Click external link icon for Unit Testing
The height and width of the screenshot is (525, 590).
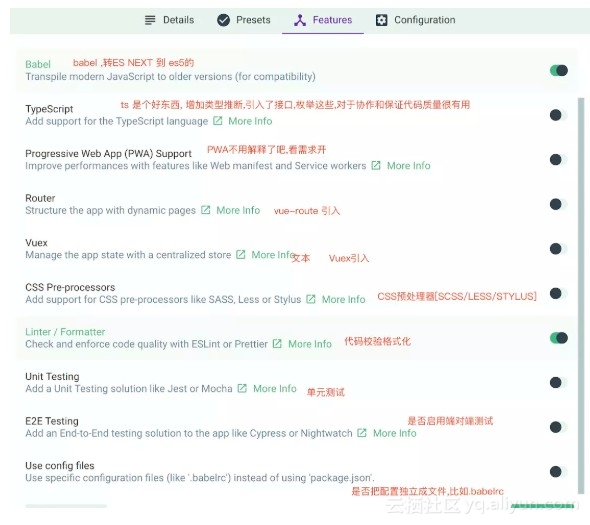242,388
